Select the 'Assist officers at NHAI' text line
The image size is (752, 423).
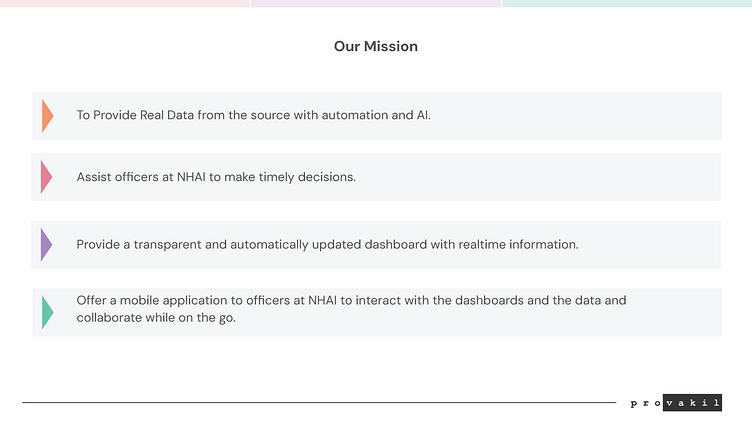click(x=216, y=177)
